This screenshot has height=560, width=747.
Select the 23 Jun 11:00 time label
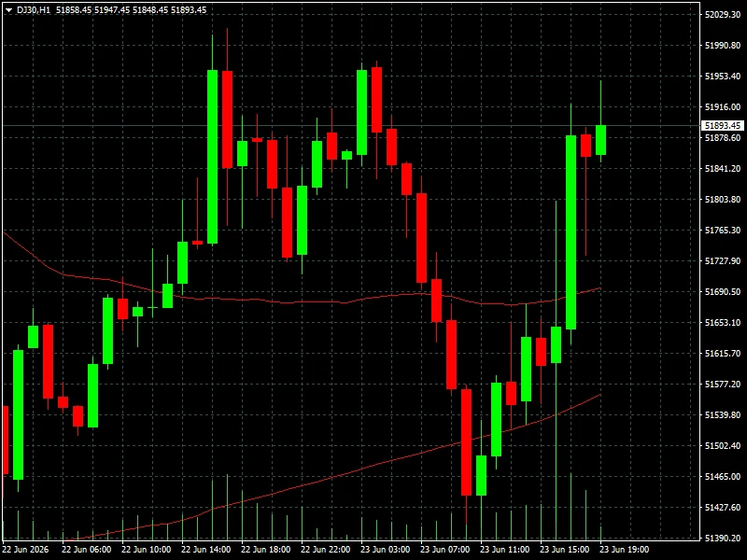coord(505,550)
